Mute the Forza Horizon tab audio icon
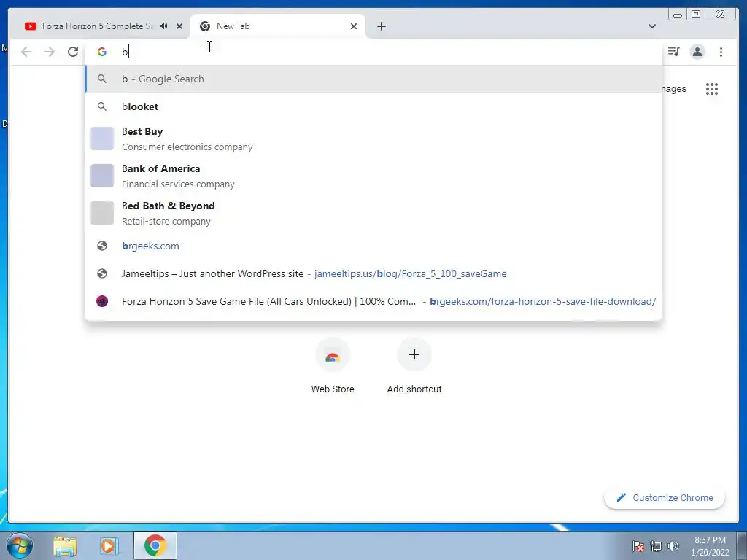The width and height of the screenshot is (747, 560). click(x=164, y=26)
